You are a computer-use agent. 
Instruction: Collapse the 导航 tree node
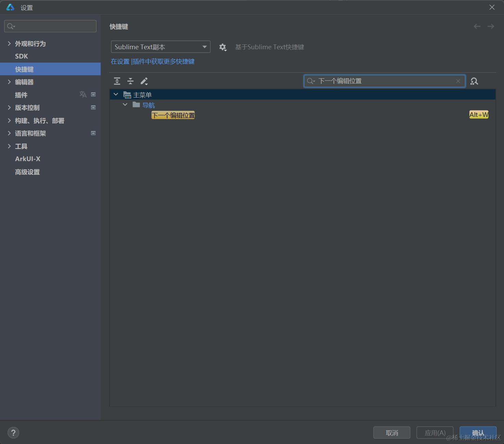click(125, 105)
